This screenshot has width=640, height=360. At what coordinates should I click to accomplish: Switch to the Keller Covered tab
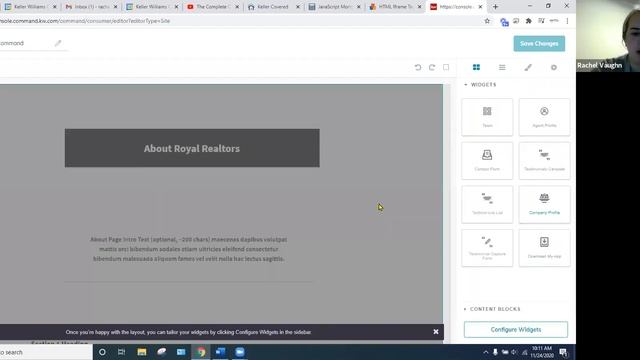click(273, 7)
